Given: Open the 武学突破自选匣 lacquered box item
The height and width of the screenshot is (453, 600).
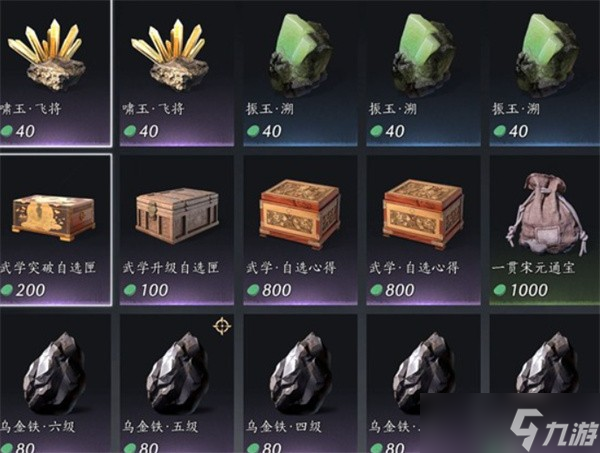Looking at the screenshot, I should pyautogui.click(x=56, y=230).
